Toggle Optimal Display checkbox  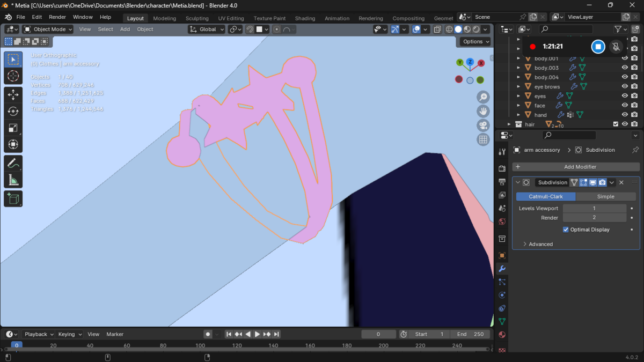pyautogui.click(x=566, y=230)
